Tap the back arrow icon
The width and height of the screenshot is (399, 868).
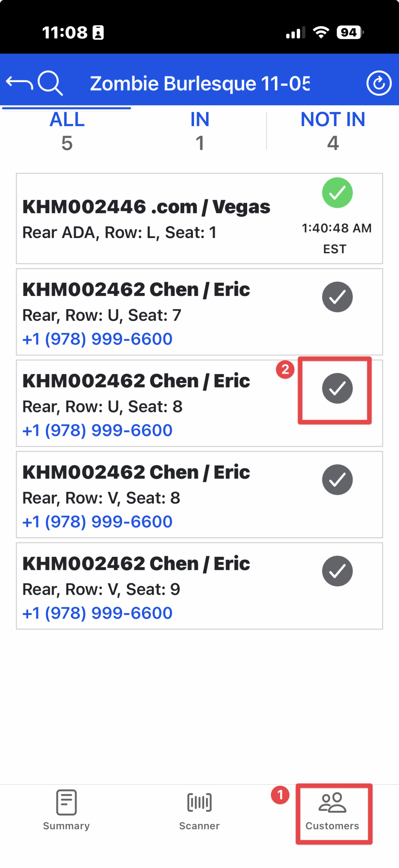tap(19, 83)
